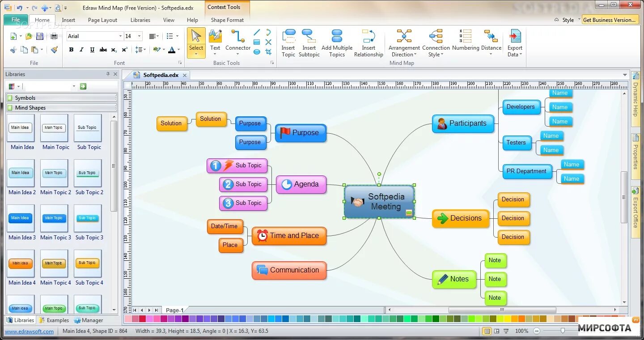Zoom out with minus button in status bar

(537, 331)
